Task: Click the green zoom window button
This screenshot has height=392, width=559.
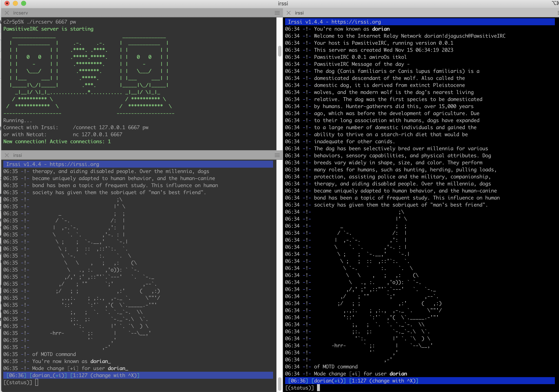Action: (x=24, y=3)
